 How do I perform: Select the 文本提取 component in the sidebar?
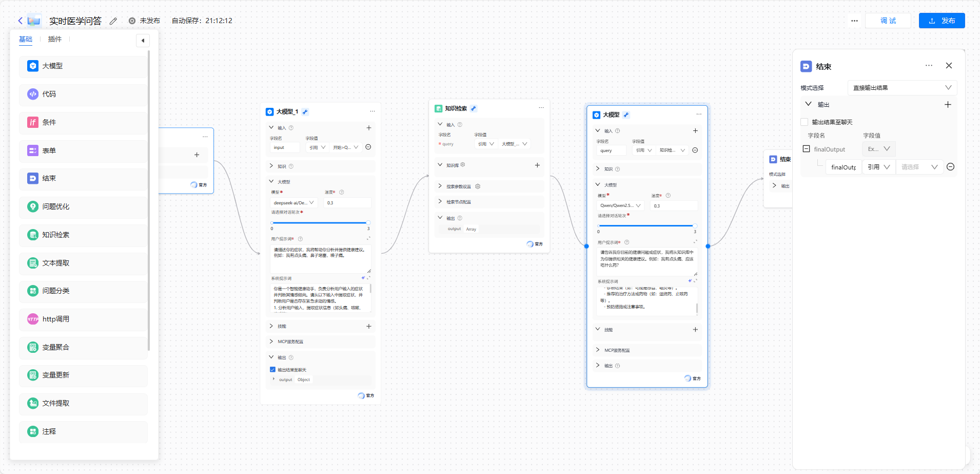[84, 263]
